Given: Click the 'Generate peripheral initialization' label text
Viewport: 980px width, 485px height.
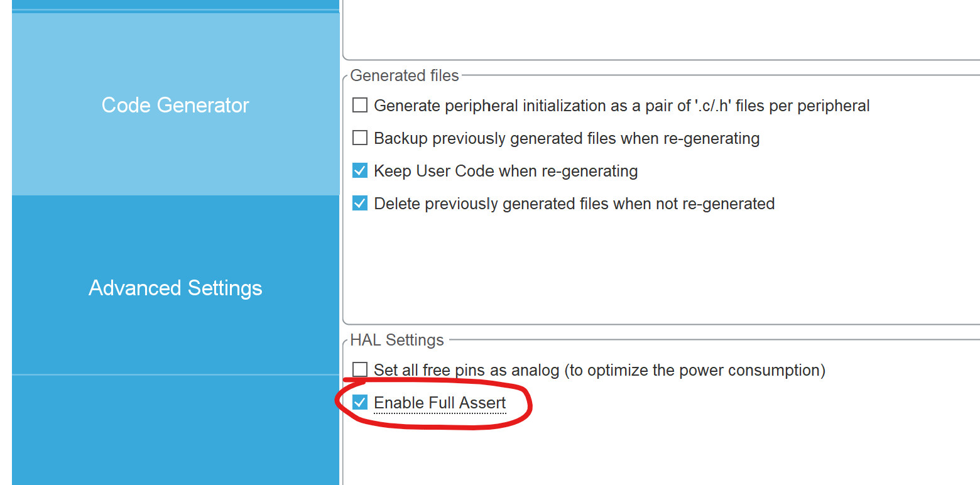Looking at the screenshot, I should [621, 106].
